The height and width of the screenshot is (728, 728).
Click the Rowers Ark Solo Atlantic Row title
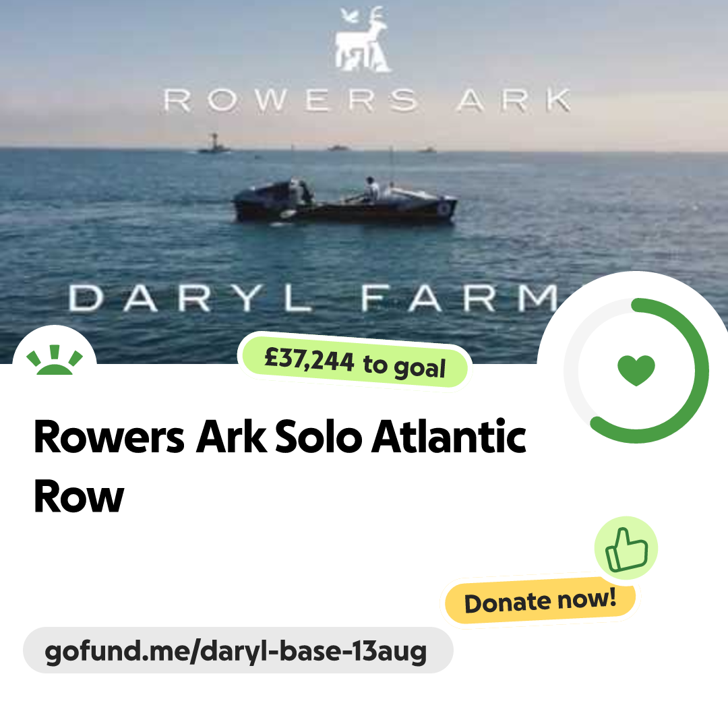280,466
